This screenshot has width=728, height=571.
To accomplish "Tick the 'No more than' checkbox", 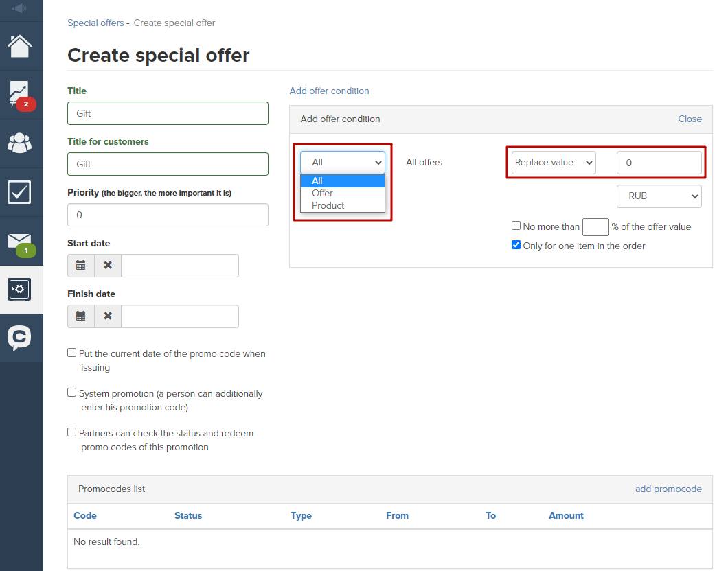I will 516,226.
